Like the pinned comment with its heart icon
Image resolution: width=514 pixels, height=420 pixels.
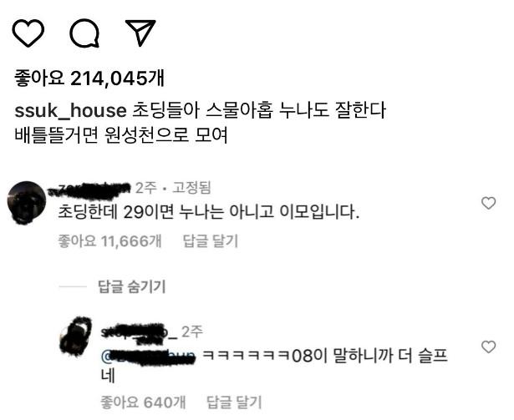pos(488,203)
